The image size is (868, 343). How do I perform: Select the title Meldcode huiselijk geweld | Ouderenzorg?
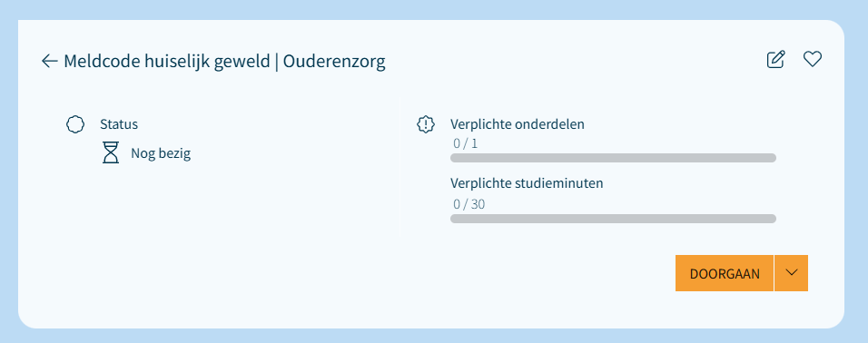[225, 62]
